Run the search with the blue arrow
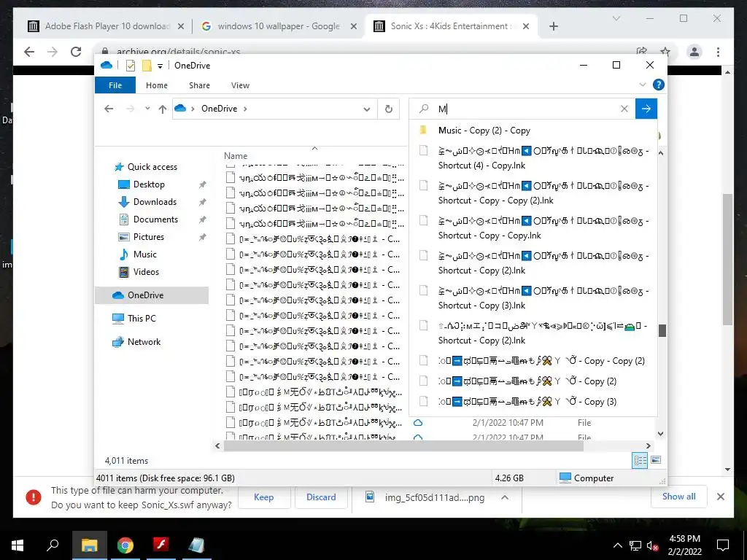Viewport: 747px width, 560px height. click(646, 109)
